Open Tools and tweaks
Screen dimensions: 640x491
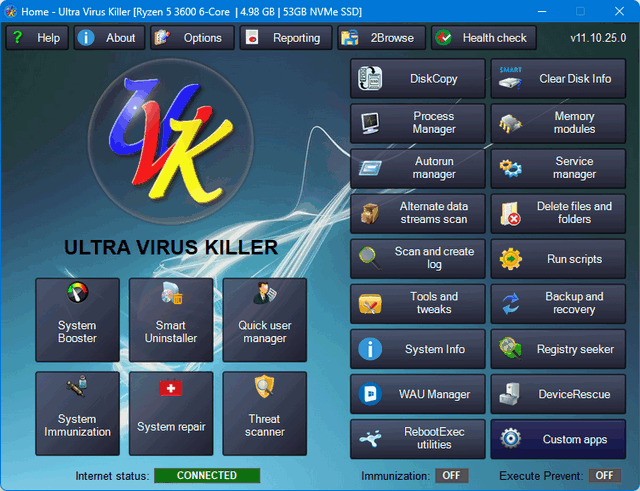coord(418,304)
